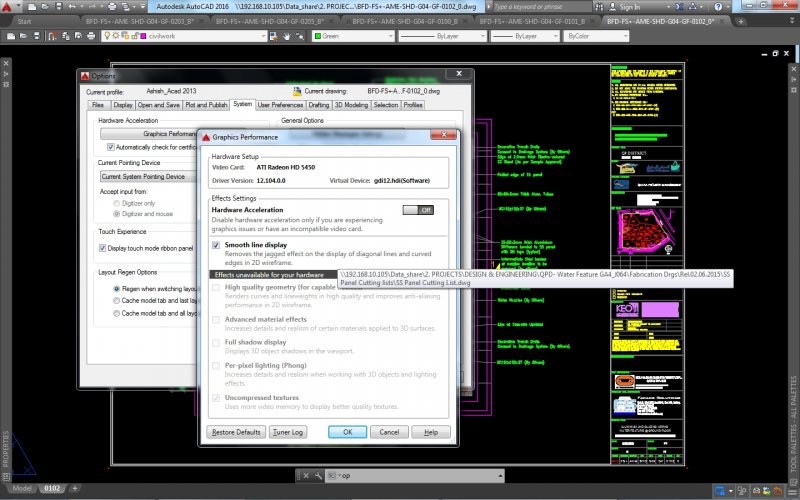The width and height of the screenshot is (800, 500).
Task: Click the Autodesk Exchange Apps X icon
Action: tap(680, 7)
